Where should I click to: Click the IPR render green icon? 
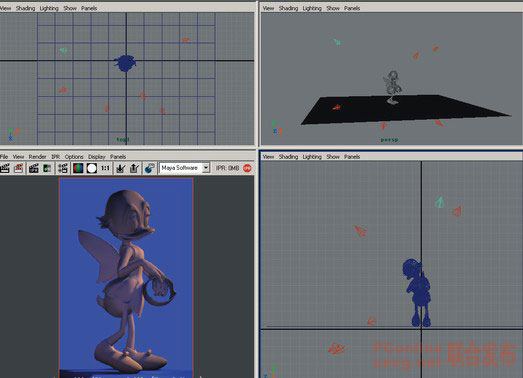(47, 168)
